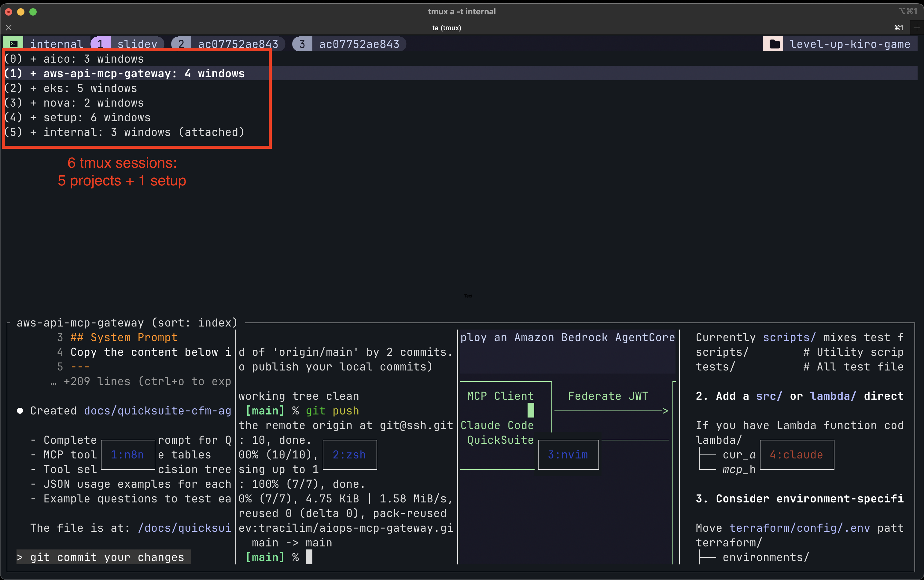Click the 'environments/' tree entry
This screenshot has width=924, height=580.
(766, 557)
